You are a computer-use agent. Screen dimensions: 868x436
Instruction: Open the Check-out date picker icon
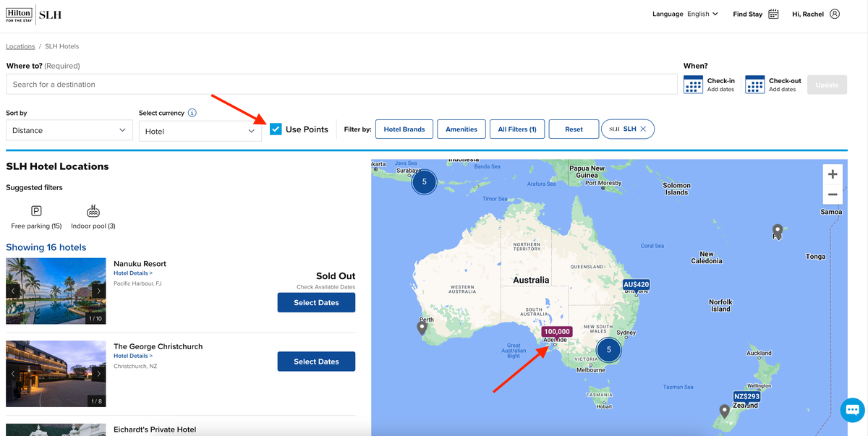pos(754,85)
